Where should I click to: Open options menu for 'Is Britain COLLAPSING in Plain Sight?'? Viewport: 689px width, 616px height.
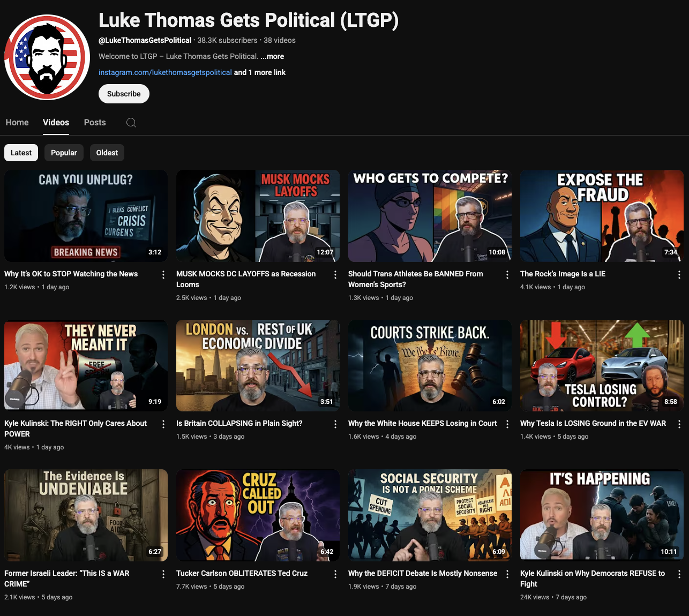click(x=335, y=424)
